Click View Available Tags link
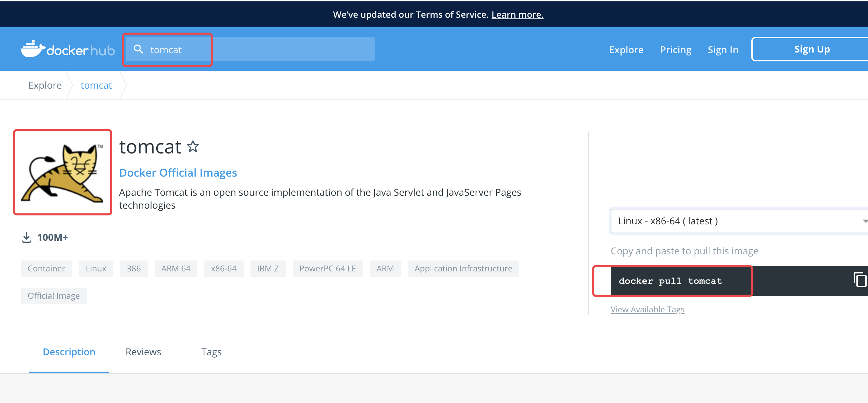The height and width of the screenshot is (403, 868). pyautogui.click(x=647, y=309)
